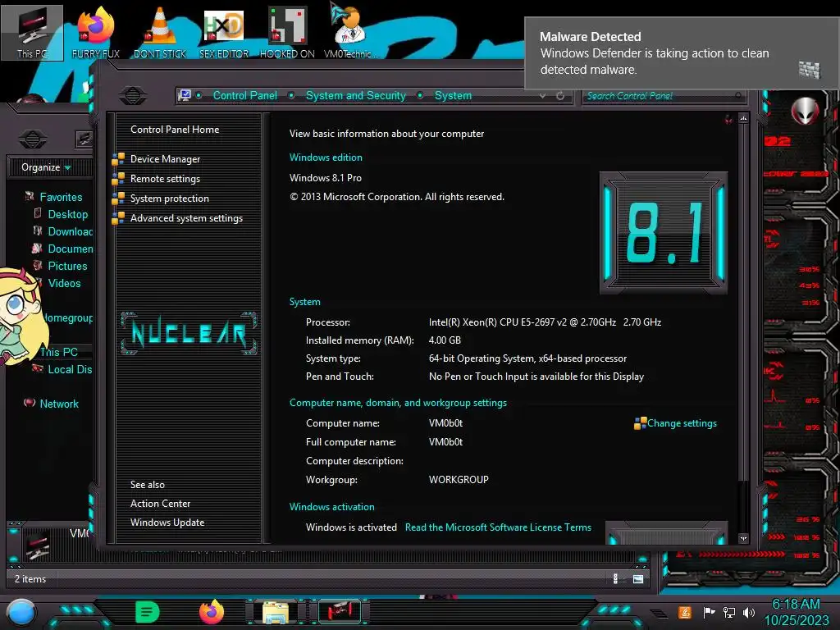Select Documents in the Explorer sidebar
Viewport: 840px width, 630px height.
[70, 249]
